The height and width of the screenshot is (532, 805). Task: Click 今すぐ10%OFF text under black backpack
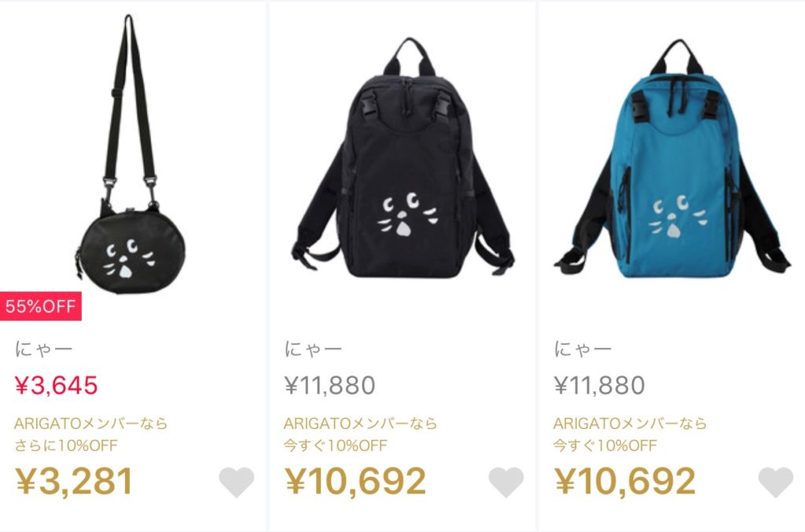click(336, 446)
